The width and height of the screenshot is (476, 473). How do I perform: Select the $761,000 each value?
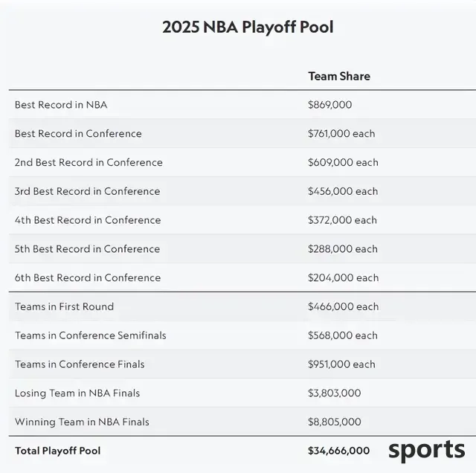(x=341, y=134)
